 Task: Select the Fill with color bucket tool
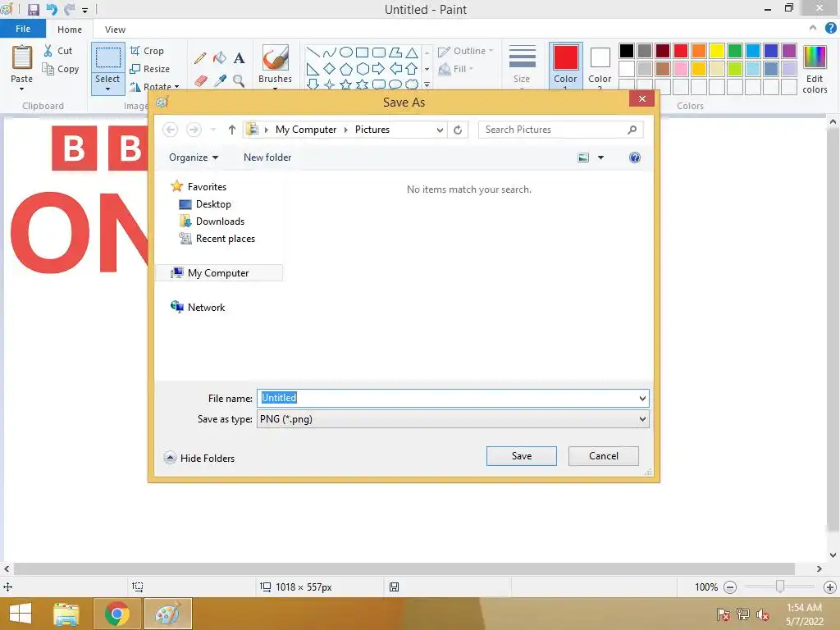point(220,58)
